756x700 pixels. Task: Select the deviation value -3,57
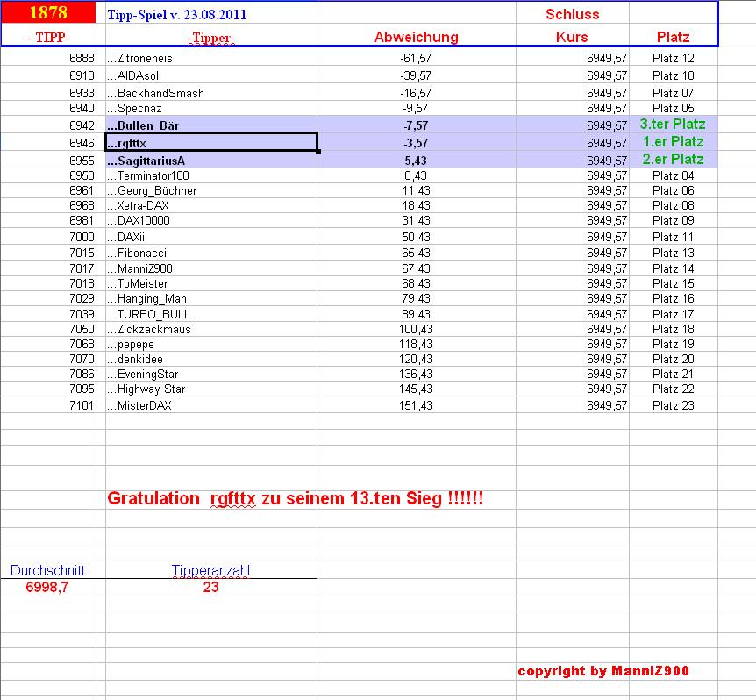pyautogui.click(x=416, y=143)
